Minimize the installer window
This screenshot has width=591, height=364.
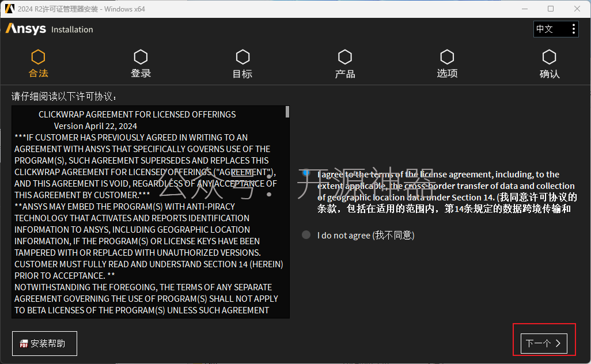(x=524, y=9)
